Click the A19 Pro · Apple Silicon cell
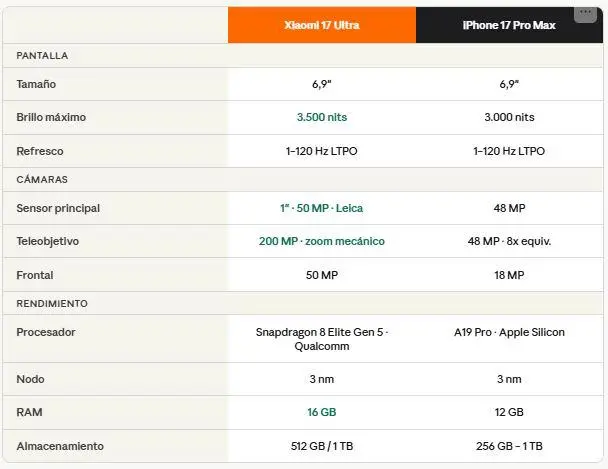Image resolution: width=608 pixels, height=469 pixels. click(509, 332)
